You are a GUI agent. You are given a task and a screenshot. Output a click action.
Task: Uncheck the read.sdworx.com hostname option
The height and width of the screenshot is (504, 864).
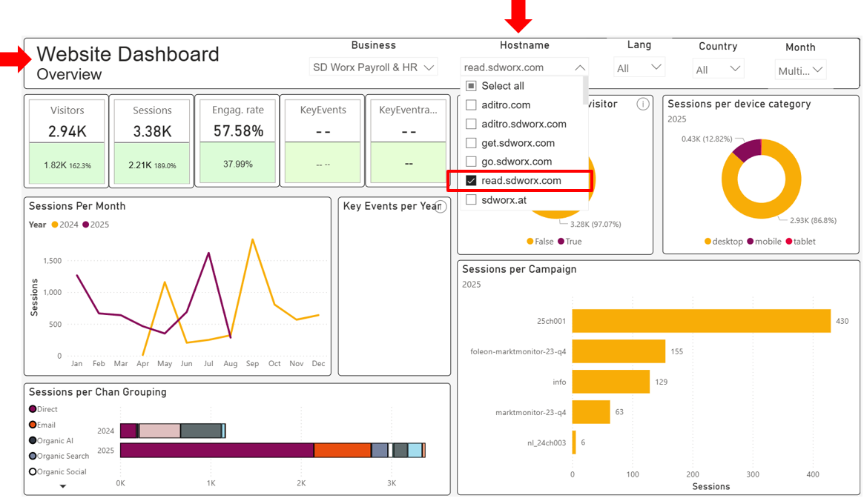(471, 181)
